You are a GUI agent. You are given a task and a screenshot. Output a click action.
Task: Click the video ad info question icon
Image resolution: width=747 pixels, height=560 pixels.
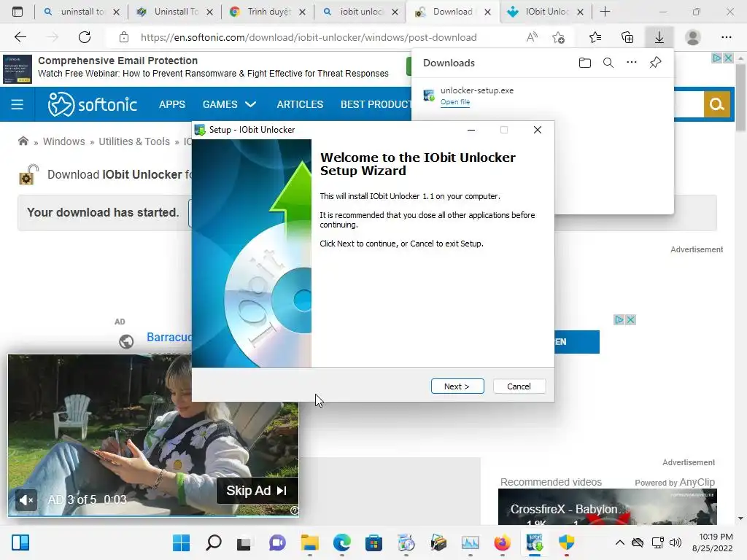tap(295, 510)
